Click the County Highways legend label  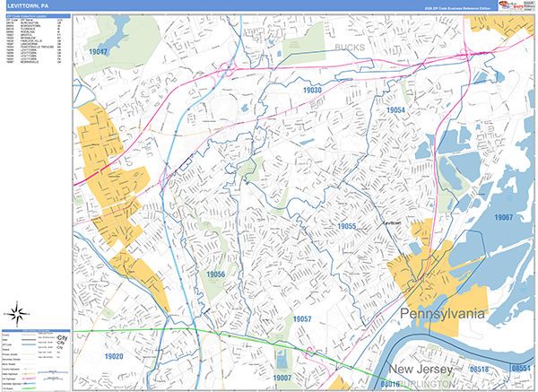coord(11,369)
